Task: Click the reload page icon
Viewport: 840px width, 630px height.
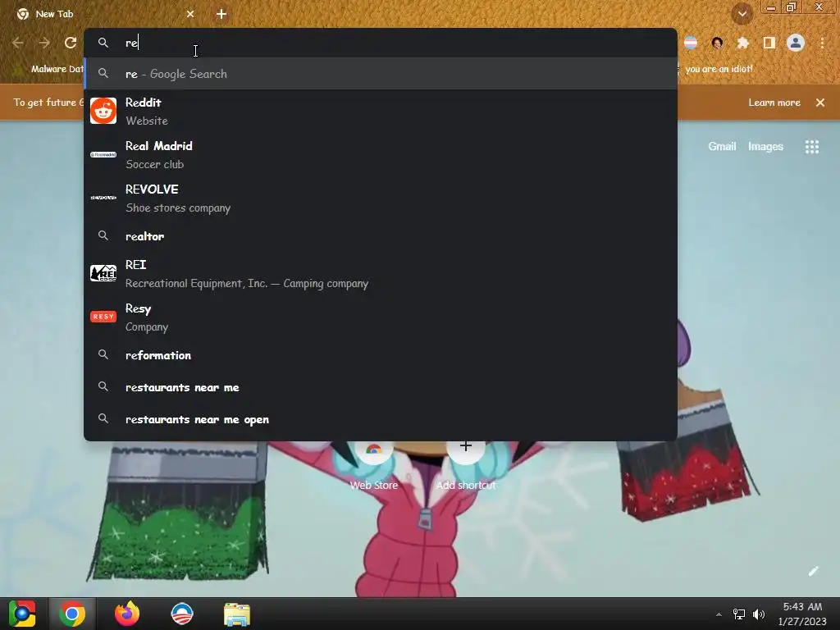Action: [71, 43]
